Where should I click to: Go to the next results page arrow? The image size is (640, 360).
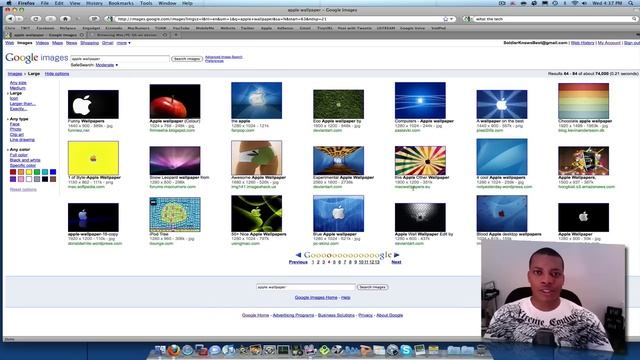point(396,255)
